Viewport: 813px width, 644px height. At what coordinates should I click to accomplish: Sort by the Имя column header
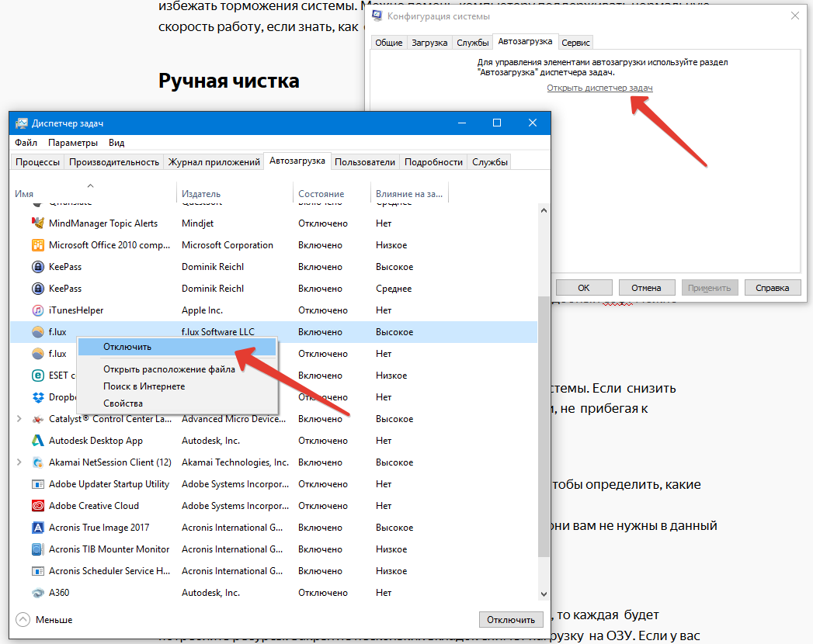pos(93,193)
